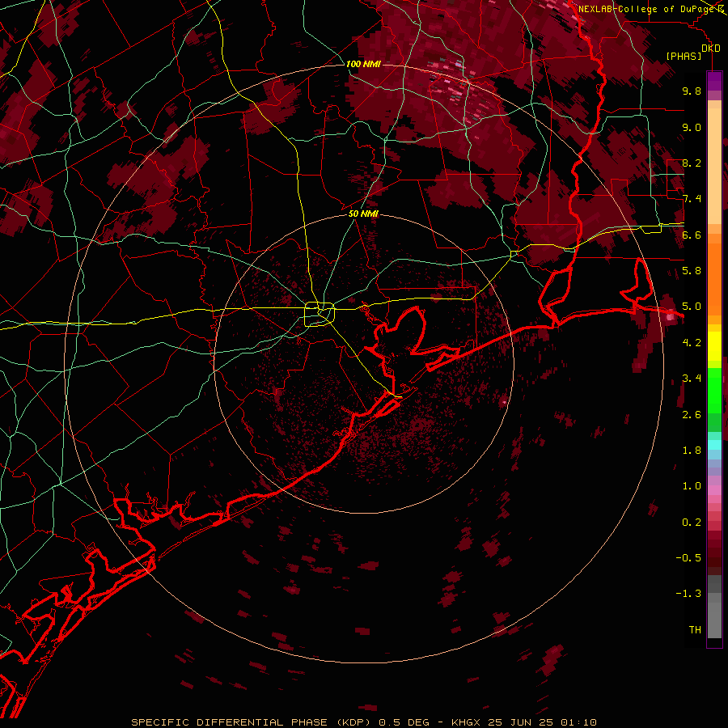Click the 9.0 scale value
The image size is (728, 728).
[692, 127]
